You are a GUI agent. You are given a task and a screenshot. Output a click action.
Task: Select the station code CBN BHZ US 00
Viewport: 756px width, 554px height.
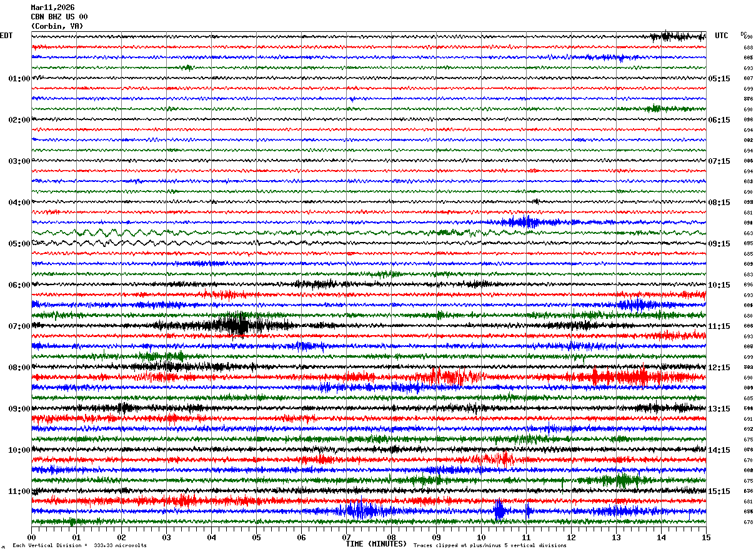pyautogui.click(x=59, y=17)
